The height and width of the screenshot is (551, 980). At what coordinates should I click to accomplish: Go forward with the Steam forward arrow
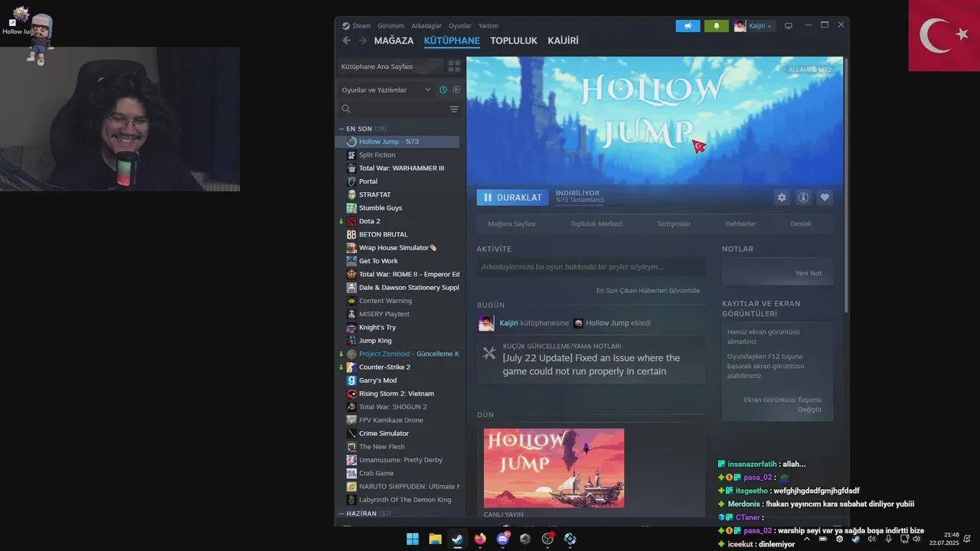[363, 41]
